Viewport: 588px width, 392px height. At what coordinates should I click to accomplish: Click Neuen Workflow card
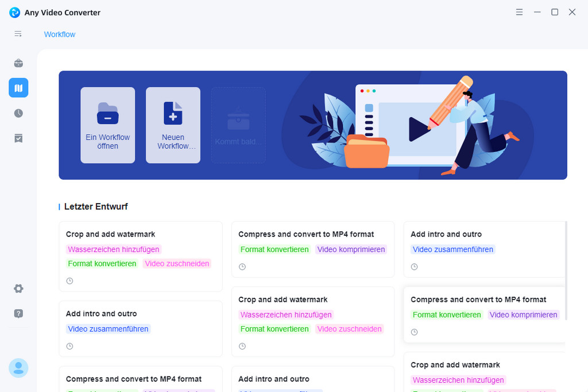point(173,125)
